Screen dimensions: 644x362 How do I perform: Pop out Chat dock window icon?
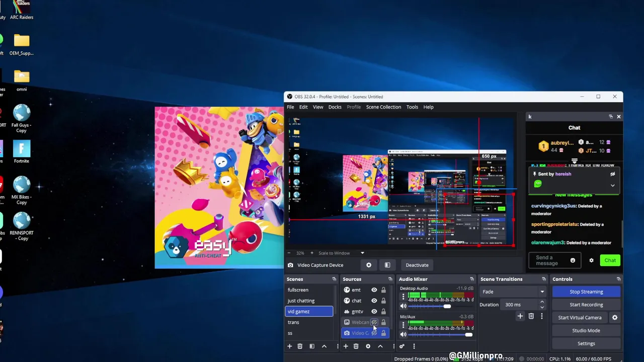[x=611, y=117]
